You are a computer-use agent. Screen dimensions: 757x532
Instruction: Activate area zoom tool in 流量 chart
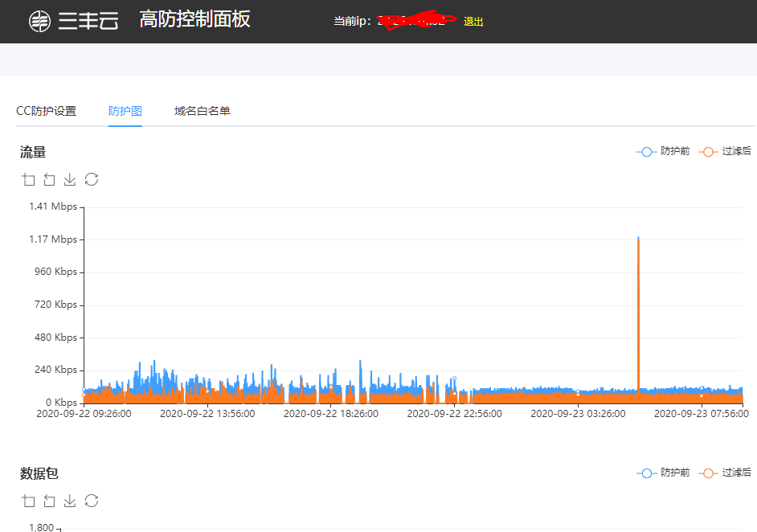[29, 179]
